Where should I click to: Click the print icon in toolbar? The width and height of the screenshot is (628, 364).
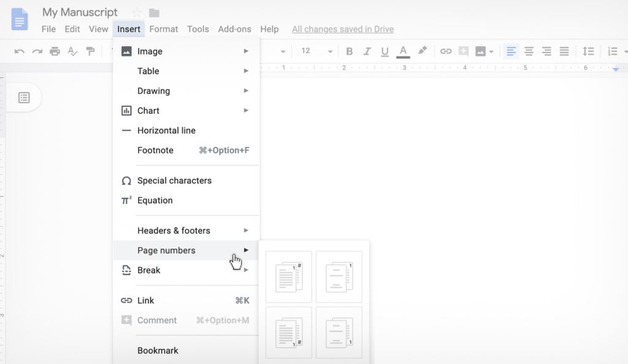(x=55, y=51)
